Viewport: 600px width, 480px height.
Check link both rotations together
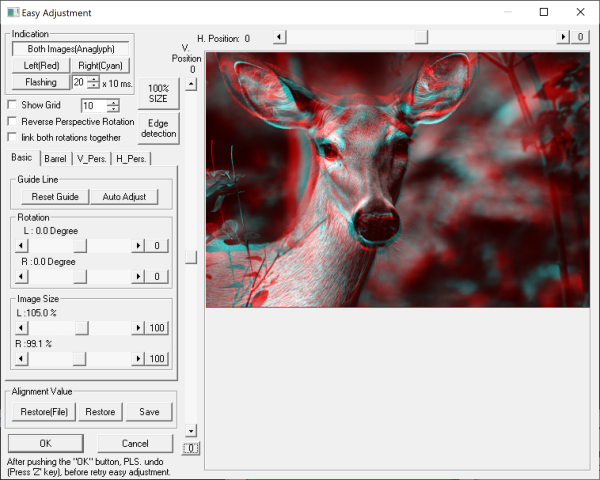point(12,137)
